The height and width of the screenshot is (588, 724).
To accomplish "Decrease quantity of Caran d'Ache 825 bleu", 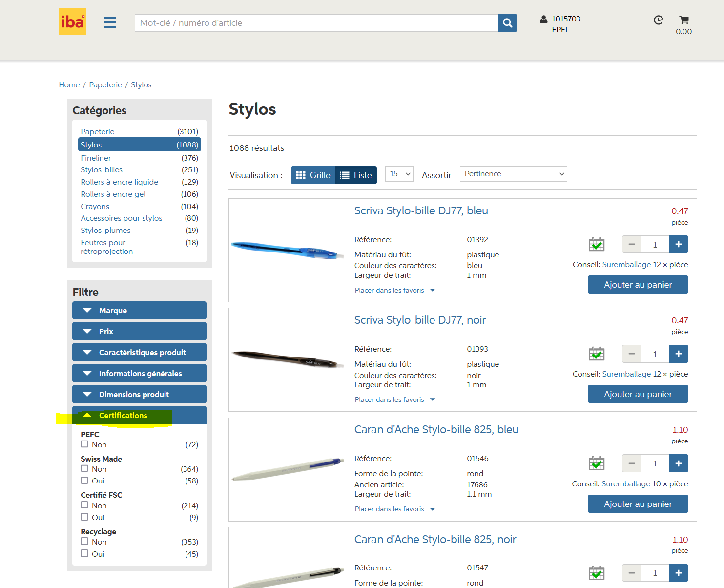I will 631,463.
